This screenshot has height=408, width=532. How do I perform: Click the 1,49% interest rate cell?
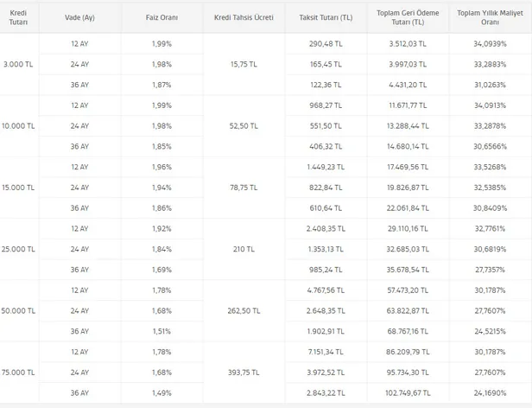point(160,392)
